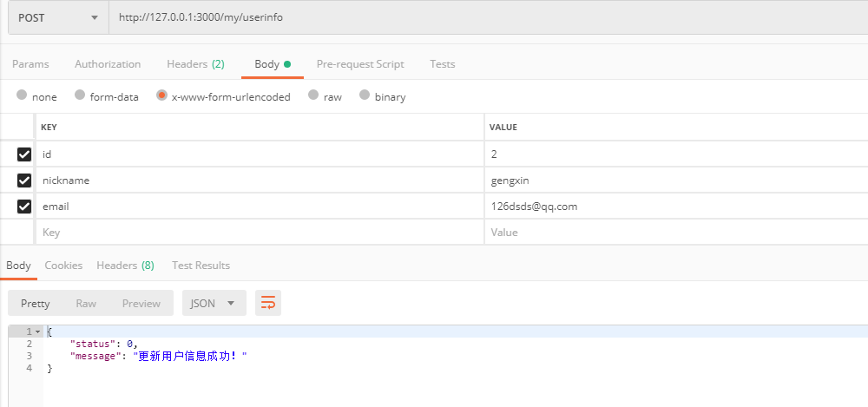Click the email key cell
The height and width of the screenshot is (407, 868).
[x=260, y=206]
